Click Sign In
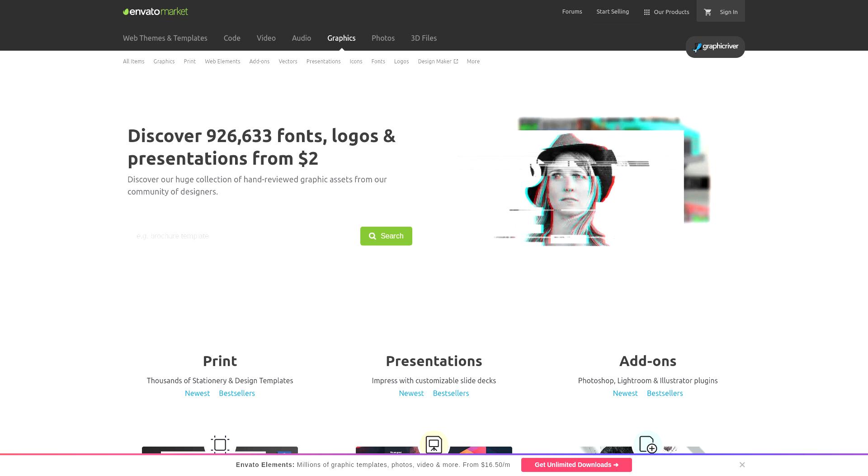This screenshot has height=476, width=868. click(x=728, y=12)
